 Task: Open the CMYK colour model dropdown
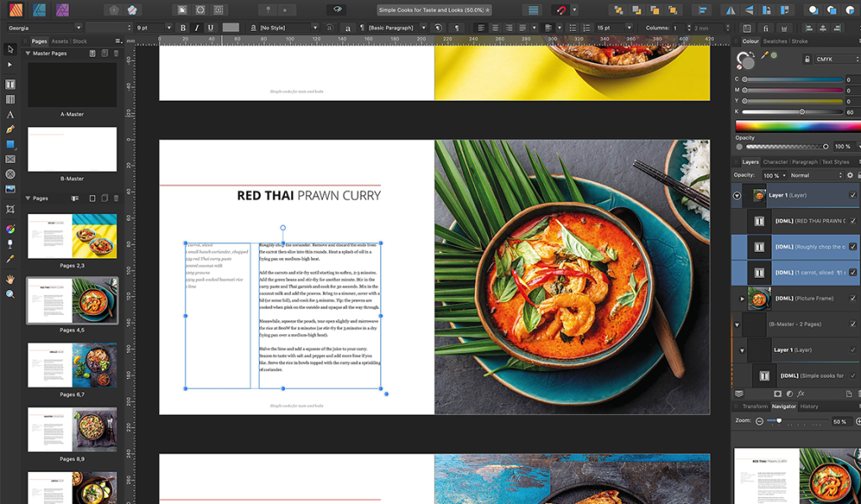[837, 60]
